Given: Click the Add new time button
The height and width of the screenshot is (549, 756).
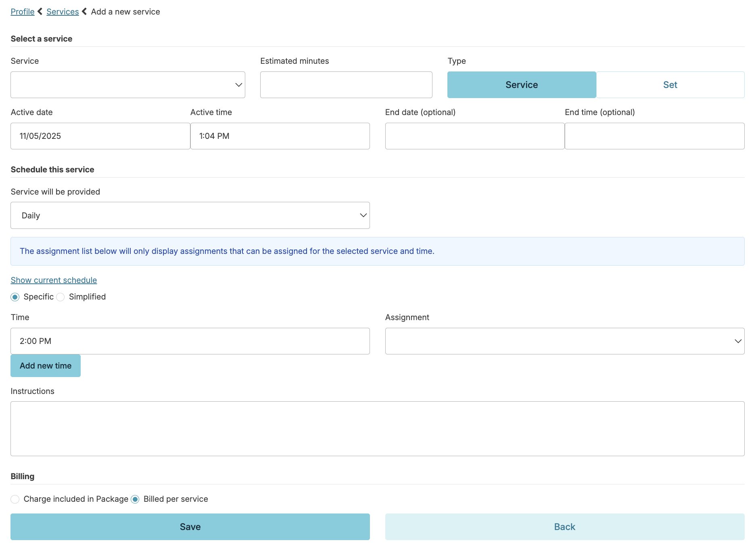Looking at the screenshot, I should [46, 366].
